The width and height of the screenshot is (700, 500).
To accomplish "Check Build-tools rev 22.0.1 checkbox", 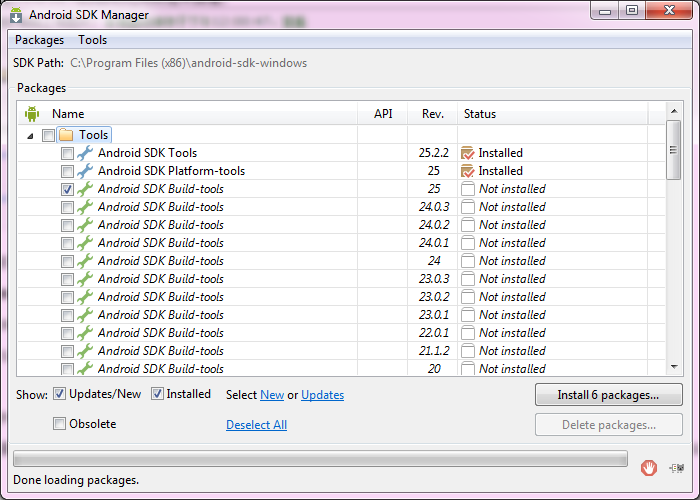I will [67, 333].
